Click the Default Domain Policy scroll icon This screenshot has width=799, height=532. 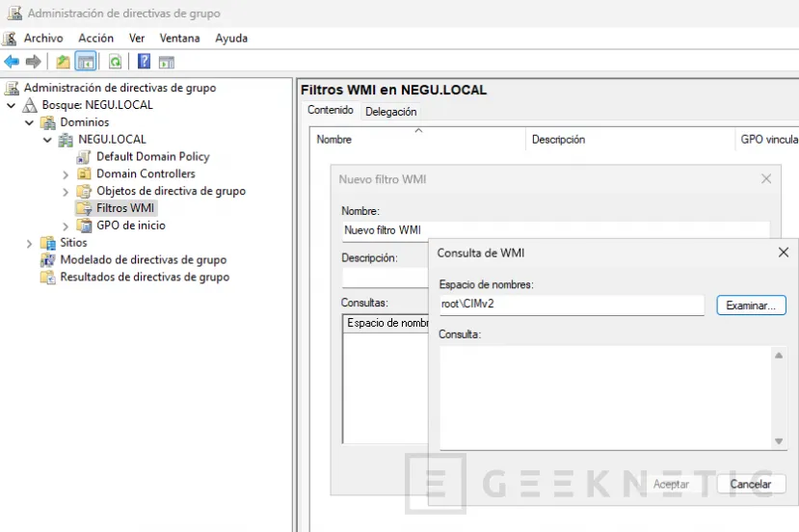click(x=84, y=156)
